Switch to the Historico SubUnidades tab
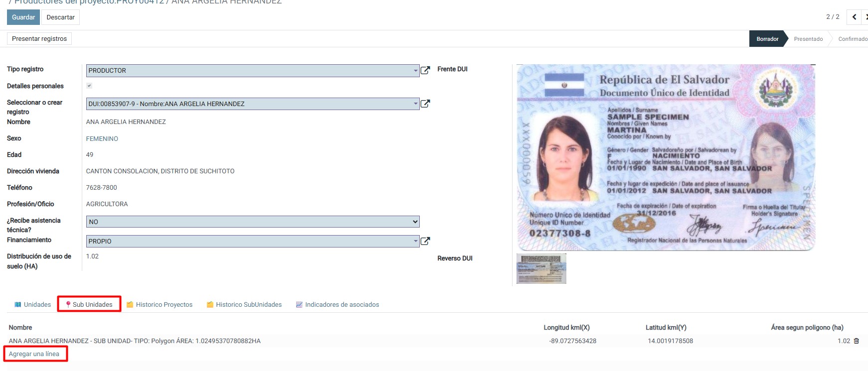Viewport: 868px width, 371px height. click(248, 305)
